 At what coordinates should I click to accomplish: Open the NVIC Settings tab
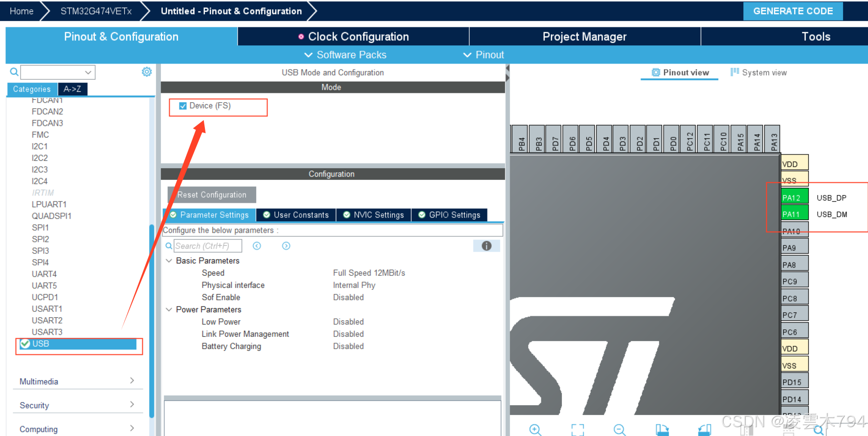click(374, 215)
